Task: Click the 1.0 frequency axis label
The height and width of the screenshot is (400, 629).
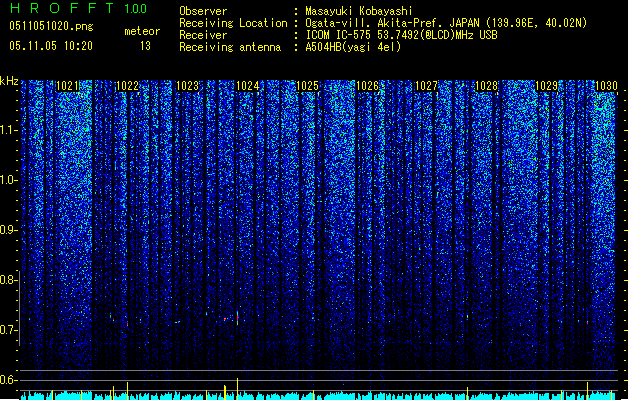Action: (x=9, y=180)
